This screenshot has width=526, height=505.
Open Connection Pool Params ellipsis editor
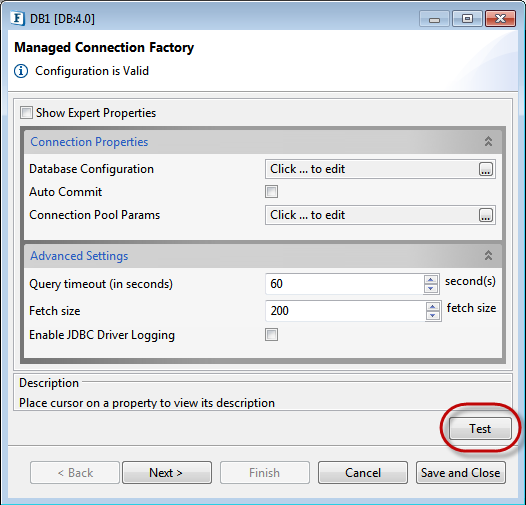click(486, 215)
